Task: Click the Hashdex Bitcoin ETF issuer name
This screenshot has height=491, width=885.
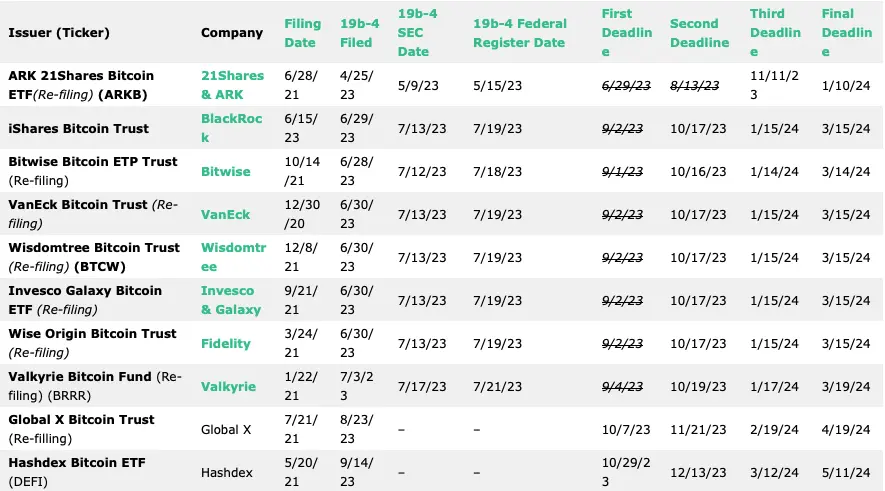Action: [77, 463]
